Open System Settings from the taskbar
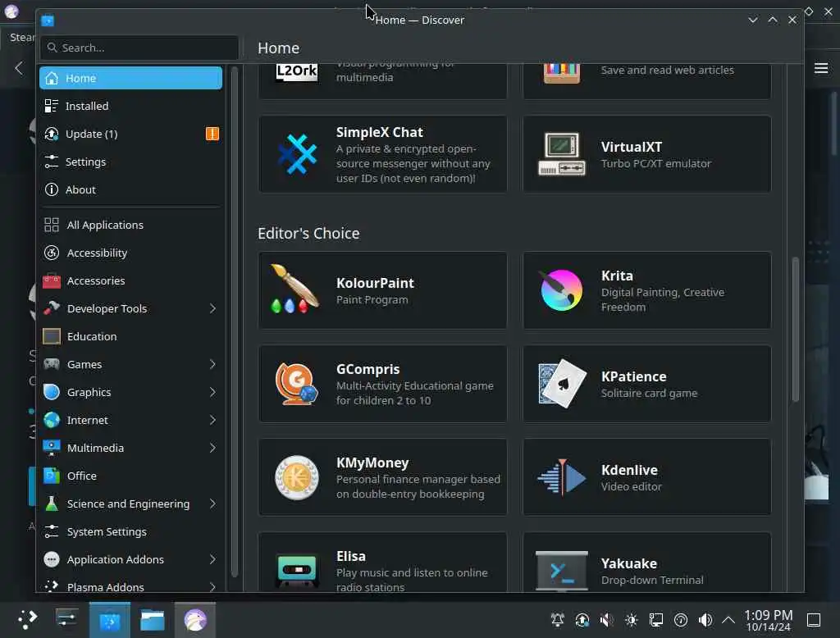This screenshot has height=638, width=840. click(66, 619)
